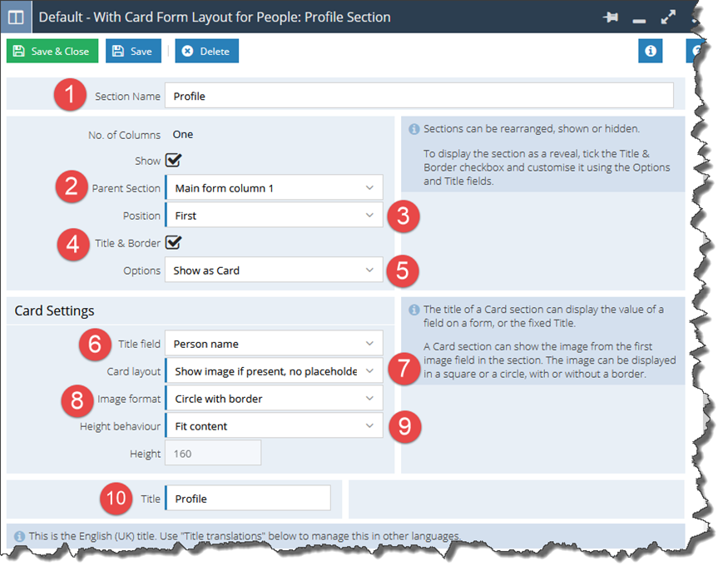Open the Card layout dropdown

[x=274, y=370]
